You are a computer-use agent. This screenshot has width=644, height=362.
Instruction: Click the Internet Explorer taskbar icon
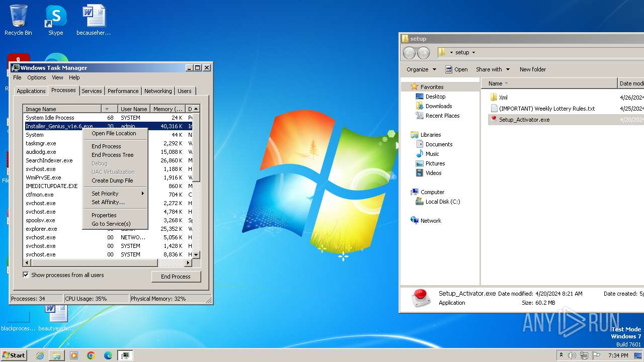(x=40, y=355)
